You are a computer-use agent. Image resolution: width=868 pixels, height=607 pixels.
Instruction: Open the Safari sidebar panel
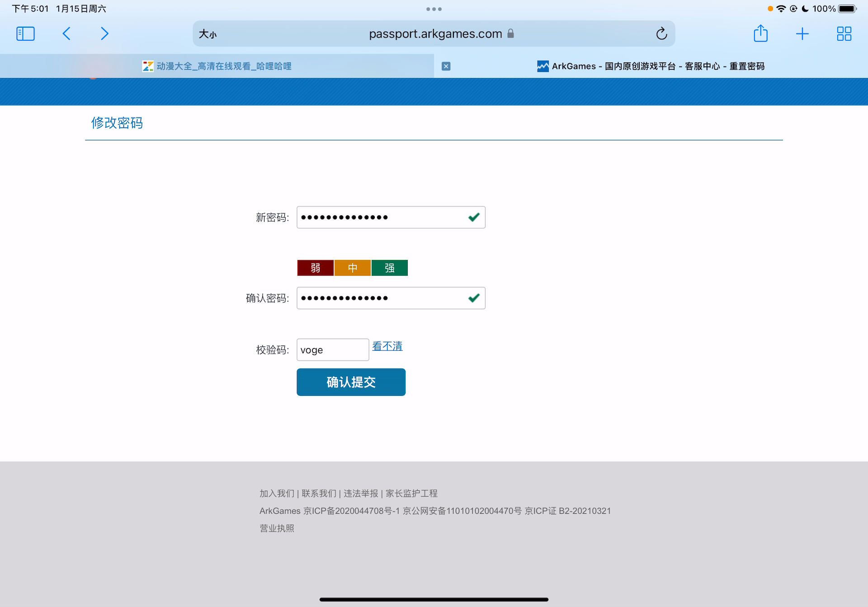click(25, 33)
